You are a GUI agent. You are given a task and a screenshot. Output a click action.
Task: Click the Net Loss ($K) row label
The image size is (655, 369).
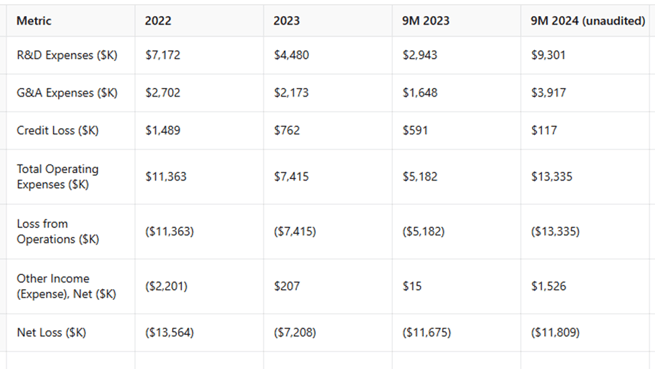51,332
